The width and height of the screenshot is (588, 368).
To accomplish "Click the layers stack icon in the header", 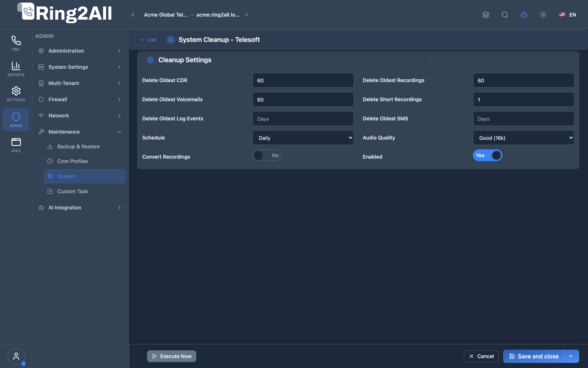I will click(x=486, y=15).
